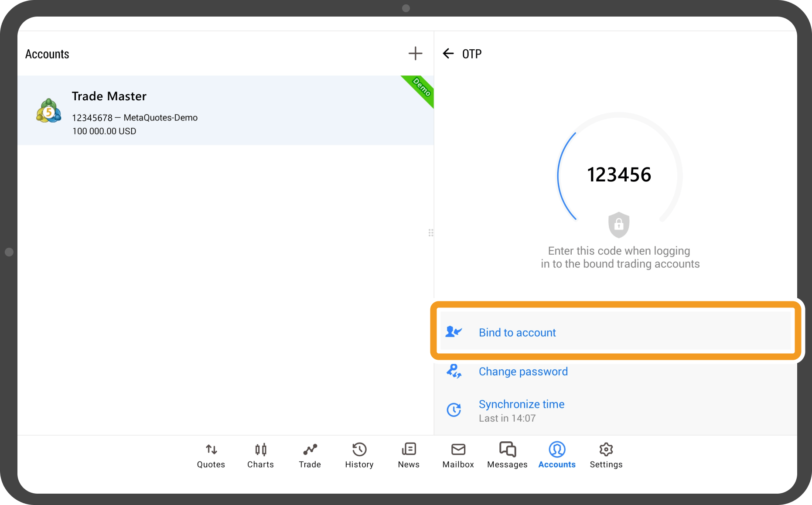
Task: Click the shield lock icon below code
Action: point(618,225)
